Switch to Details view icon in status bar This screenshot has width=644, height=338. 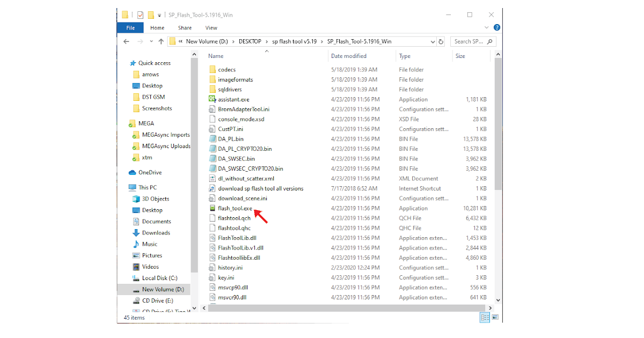[x=485, y=318]
